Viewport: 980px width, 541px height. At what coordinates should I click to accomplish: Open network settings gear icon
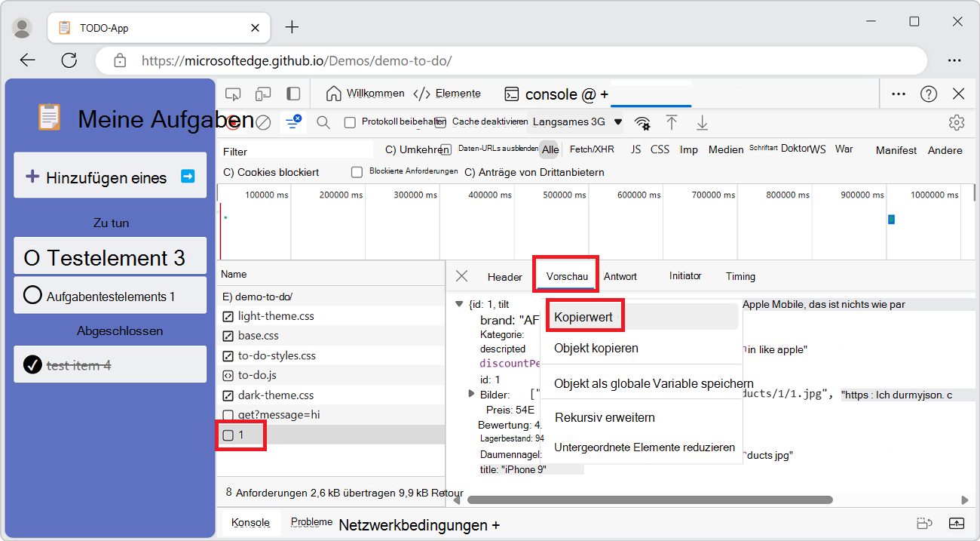pos(957,122)
